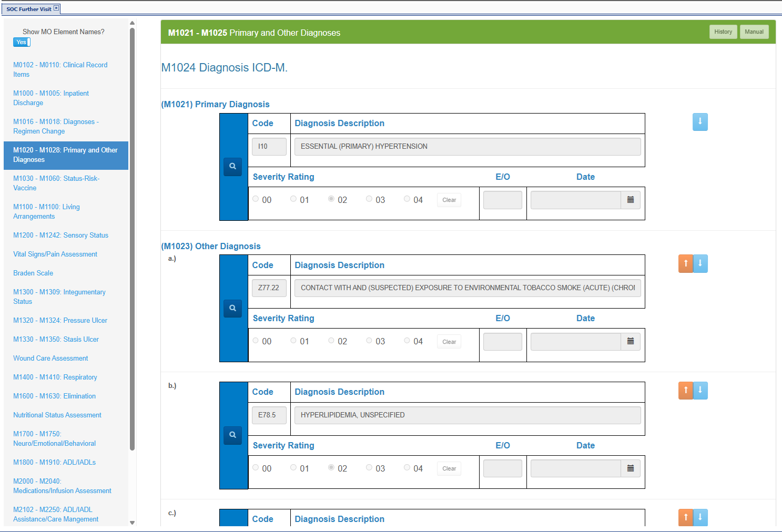Select severity 01 for Z77.22 diagnosis
Image resolution: width=782 pixels, height=532 pixels.
tap(293, 341)
